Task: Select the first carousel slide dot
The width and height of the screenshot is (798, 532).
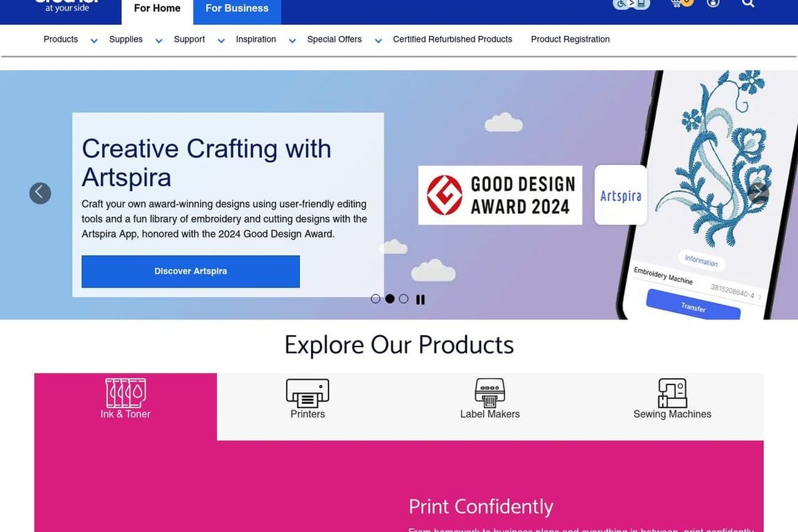Action: 375,299
